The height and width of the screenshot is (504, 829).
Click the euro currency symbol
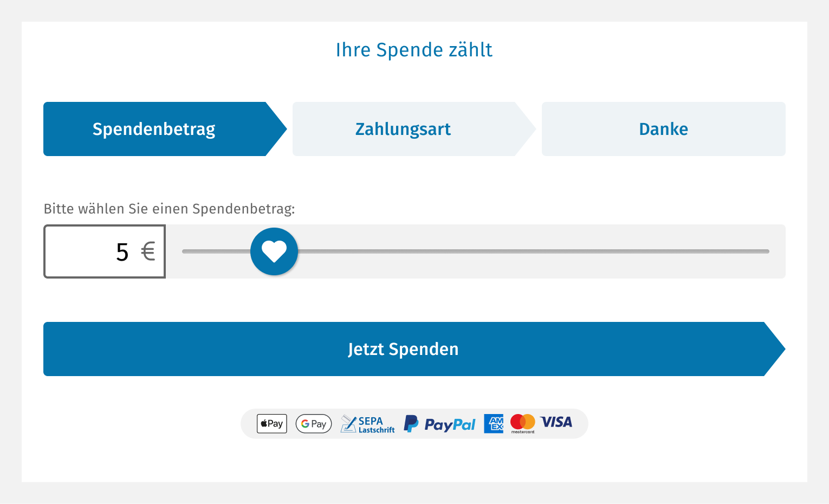tap(147, 251)
